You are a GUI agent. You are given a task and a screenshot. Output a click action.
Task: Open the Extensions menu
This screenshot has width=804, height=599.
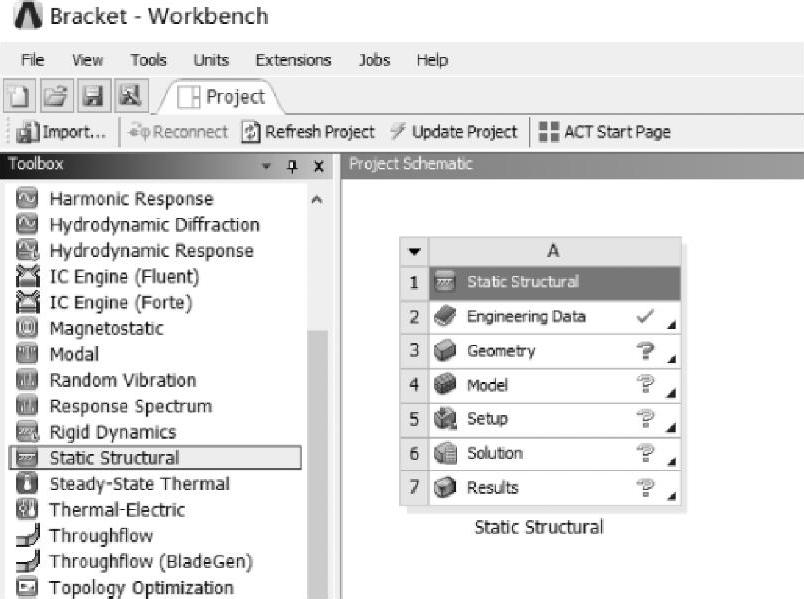(x=293, y=60)
